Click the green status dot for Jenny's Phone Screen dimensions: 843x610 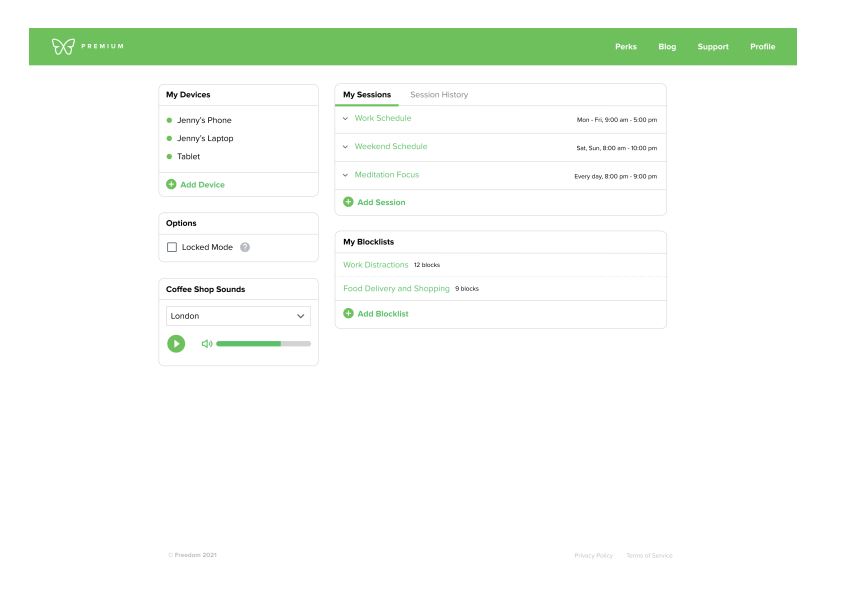pos(169,120)
